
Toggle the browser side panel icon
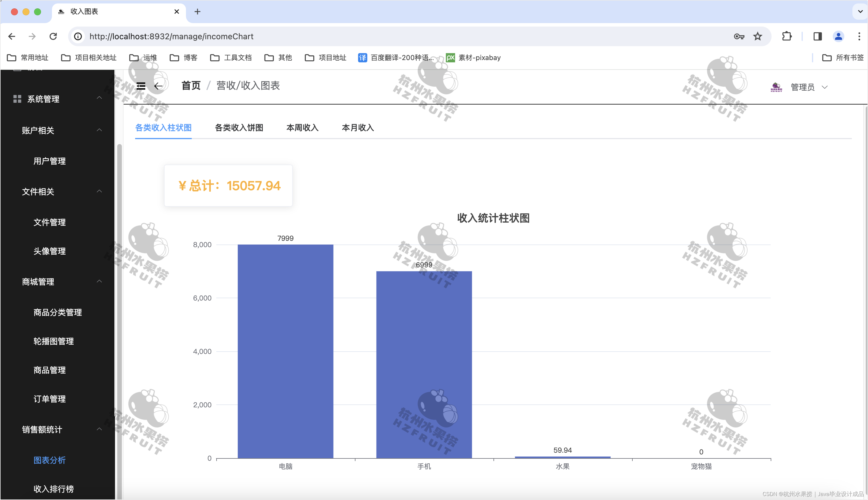[x=817, y=36]
